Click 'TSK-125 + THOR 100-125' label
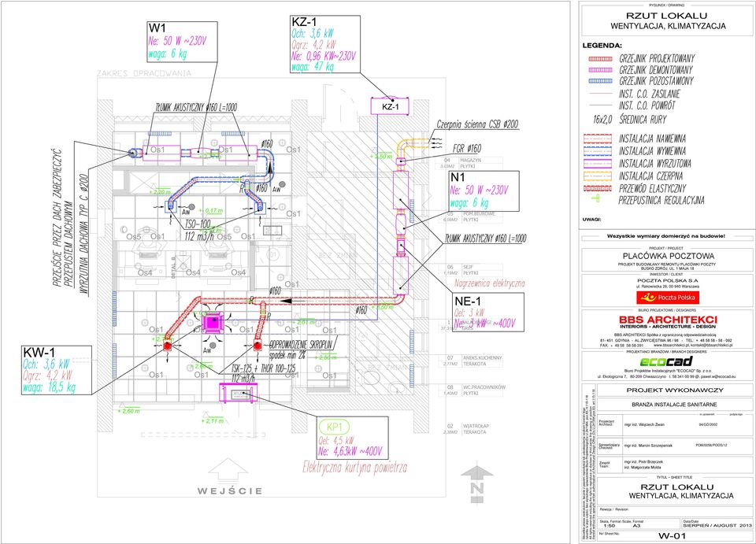The image size is (756, 544). (263, 368)
